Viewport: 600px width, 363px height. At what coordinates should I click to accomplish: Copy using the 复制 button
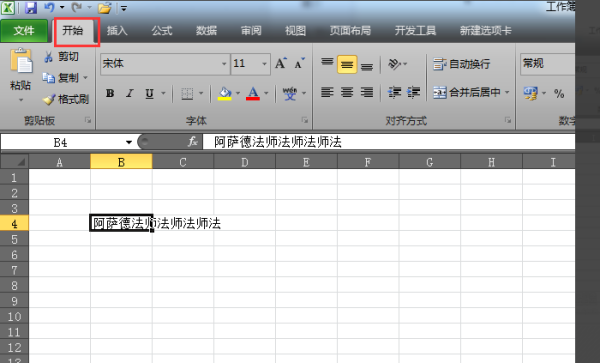61,78
